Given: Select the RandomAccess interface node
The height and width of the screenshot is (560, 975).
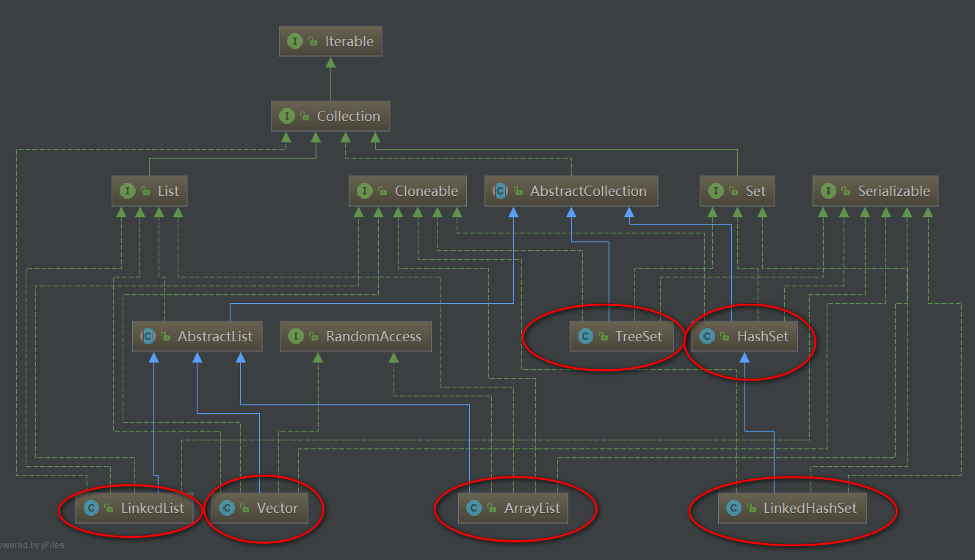Looking at the screenshot, I should tap(355, 337).
